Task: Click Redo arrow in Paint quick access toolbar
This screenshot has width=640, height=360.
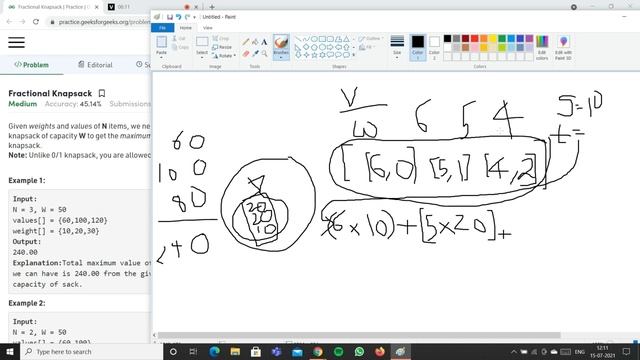Action: (x=187, y=17)
